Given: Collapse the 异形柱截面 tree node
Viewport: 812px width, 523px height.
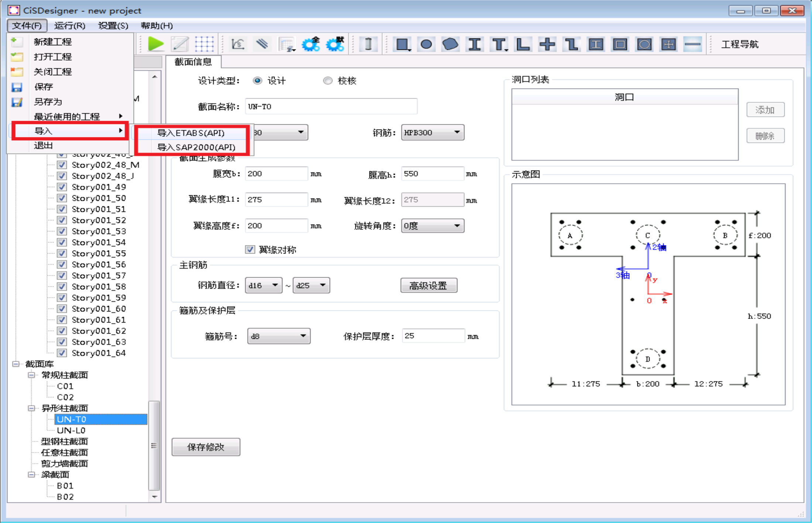Looking at the screenshot, I should [x=32, y=408].
